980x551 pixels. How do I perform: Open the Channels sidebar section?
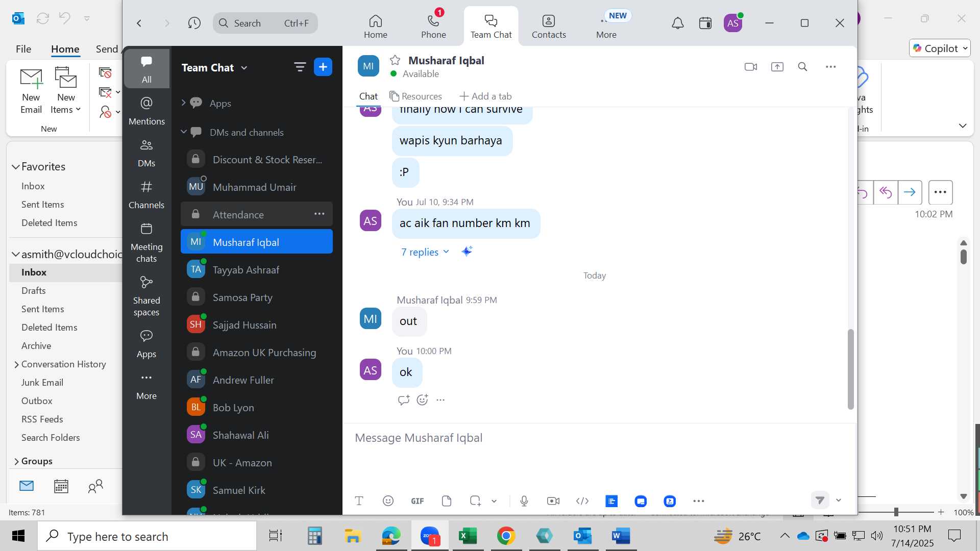[146, 194]
